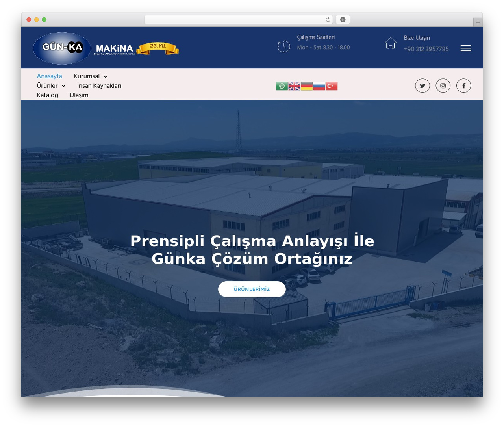Switch language with Arabic flag
Viewport: 504px width, 427px height.
click(282, 86)
